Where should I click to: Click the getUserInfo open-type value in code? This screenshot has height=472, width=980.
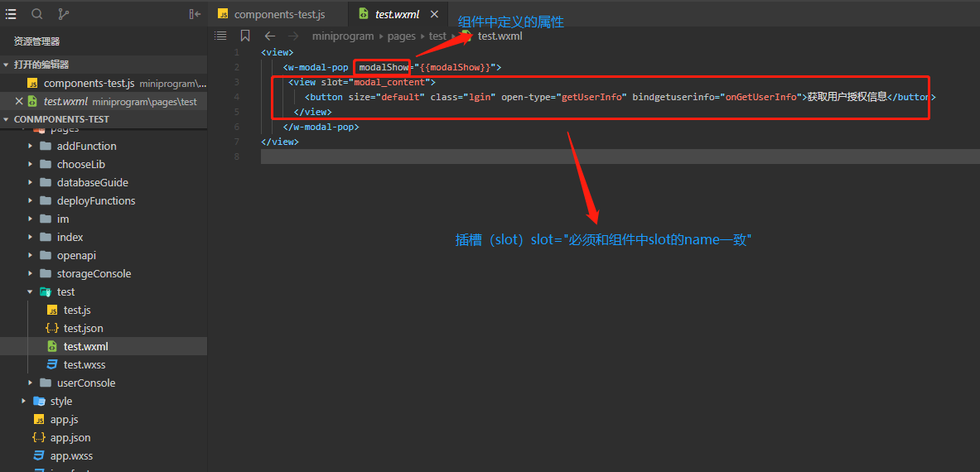pyautogui.click(x=591, y=98)
